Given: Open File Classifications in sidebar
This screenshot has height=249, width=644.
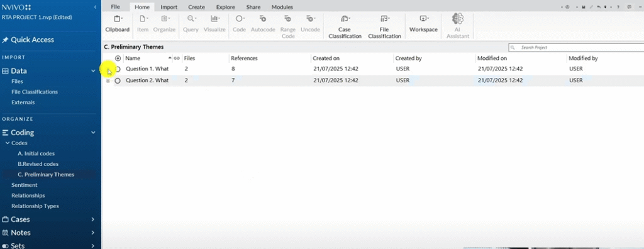Looking at the screenshot, I should coord(35,92).
